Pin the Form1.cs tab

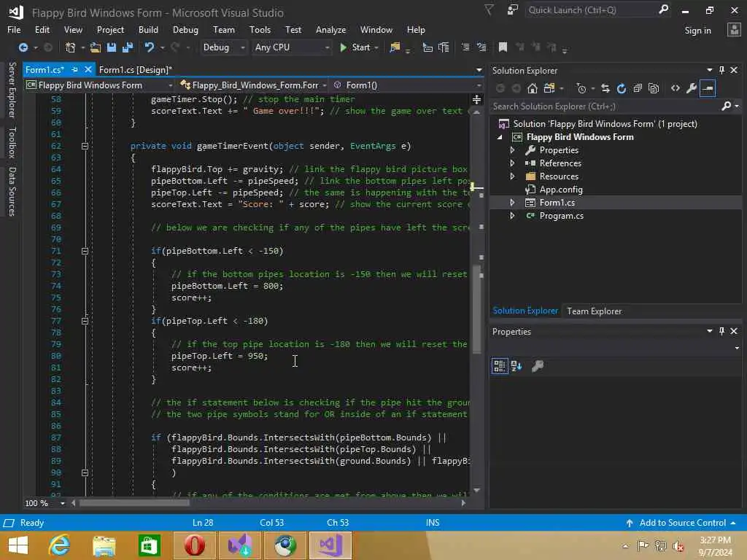75,69
